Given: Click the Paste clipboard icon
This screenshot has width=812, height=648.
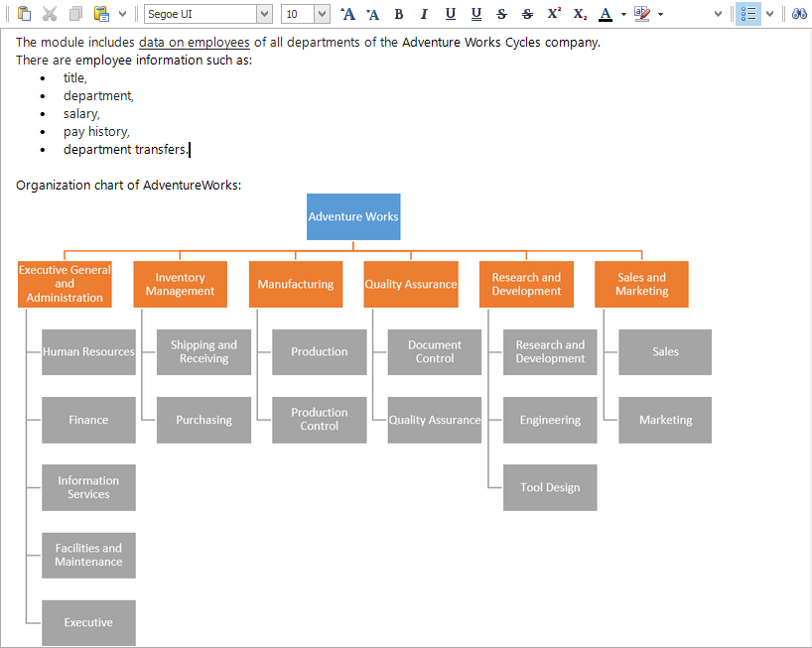Looking at the screenshot, I should [24, 14].
